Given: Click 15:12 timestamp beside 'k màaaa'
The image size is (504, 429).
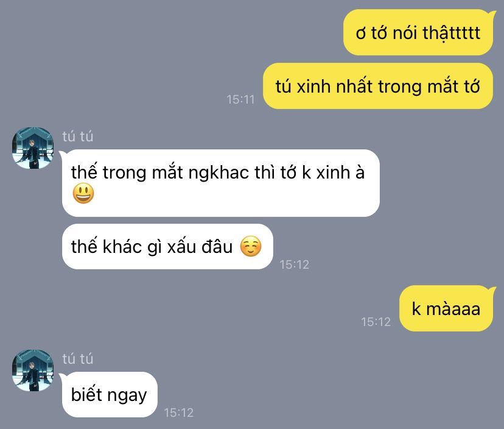Looking at the screenshot, I should coord(376,322).
